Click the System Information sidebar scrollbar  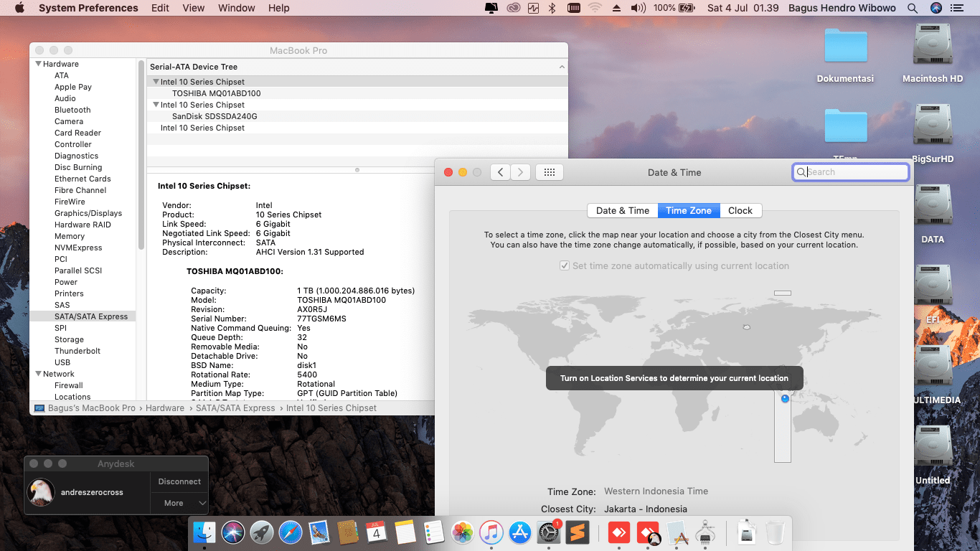pyautogui.click(x=141, y=154)
